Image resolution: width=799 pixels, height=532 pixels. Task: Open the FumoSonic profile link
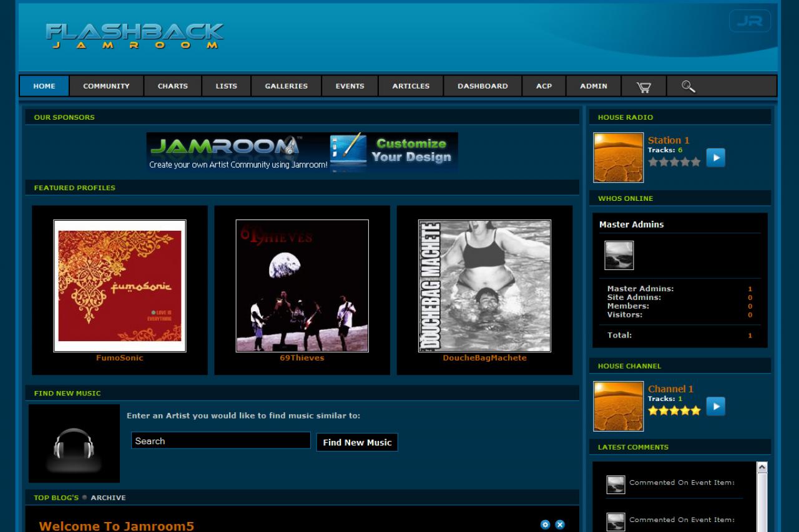tap(120, 358)
